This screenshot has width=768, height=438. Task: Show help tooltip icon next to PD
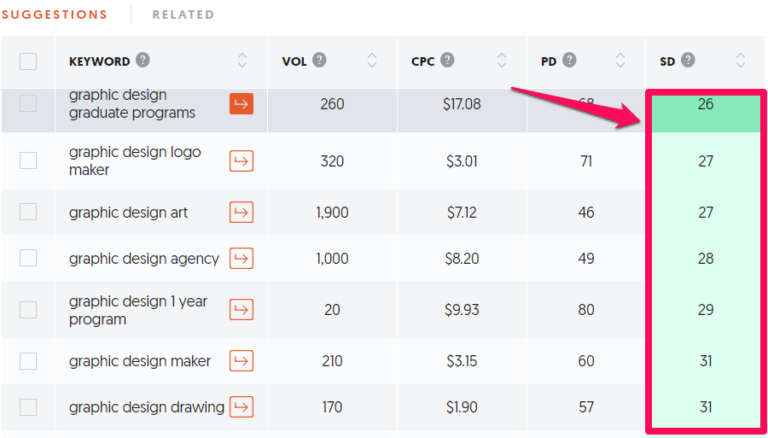point(569,61)
